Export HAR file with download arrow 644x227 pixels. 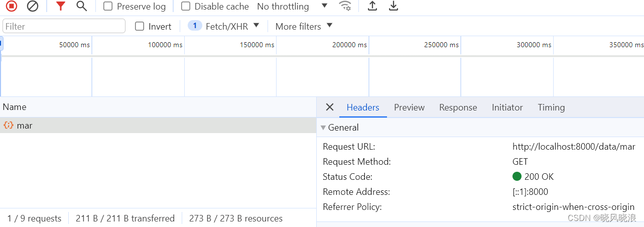click(394, 6)
